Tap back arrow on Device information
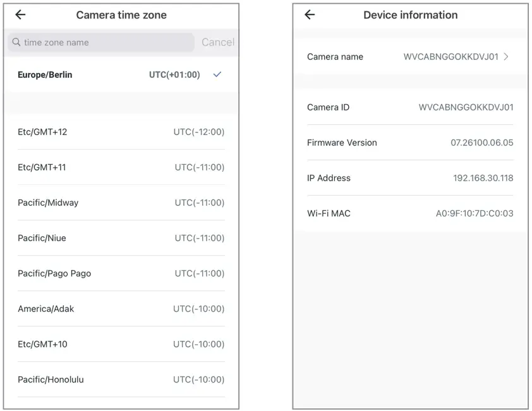 coord(309,15)
